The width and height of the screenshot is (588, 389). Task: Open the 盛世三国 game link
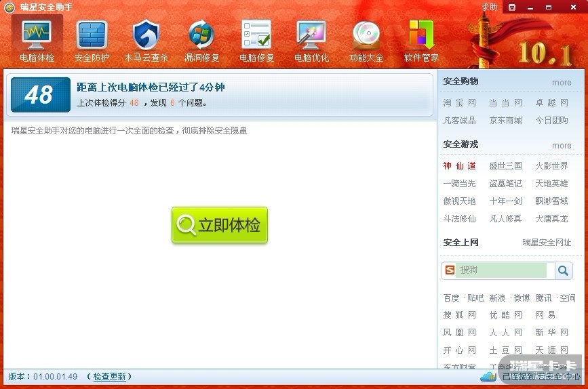click(x=505, y=165)
